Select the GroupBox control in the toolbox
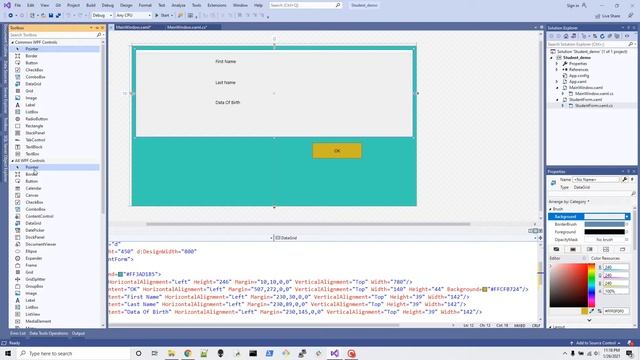The width and height of the screenshot is (640, 360). [x=34, y=286]
